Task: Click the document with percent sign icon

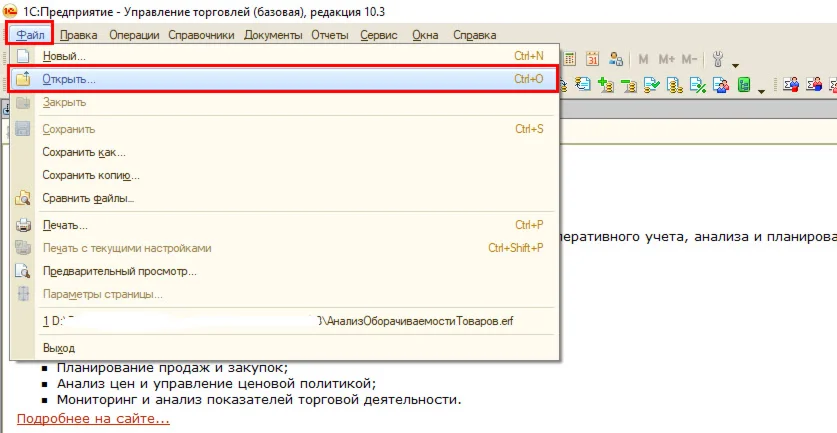Action: coord(698,85)
